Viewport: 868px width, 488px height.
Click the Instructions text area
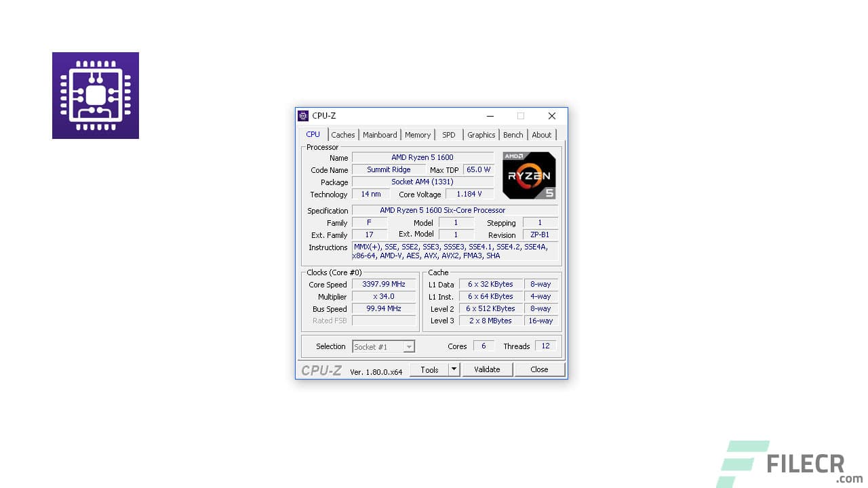(454, 251)
